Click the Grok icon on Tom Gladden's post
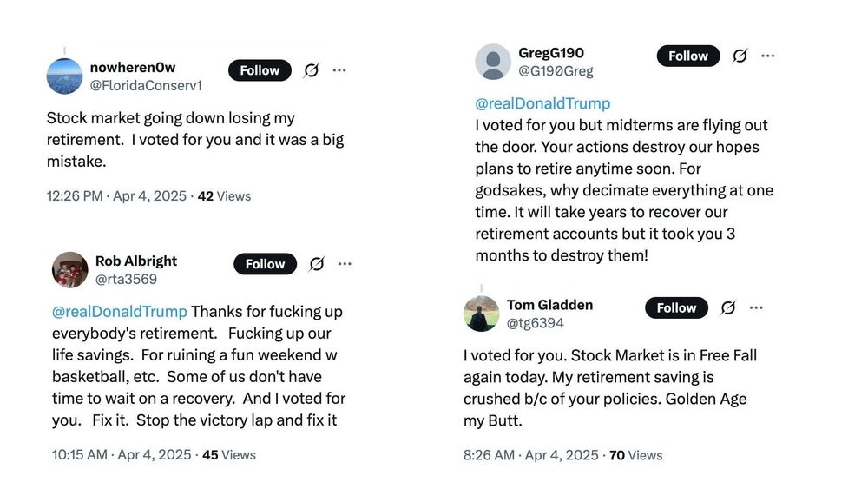This screenshot has width=868, height=489. pyautogui.click(x=727, y=307)
